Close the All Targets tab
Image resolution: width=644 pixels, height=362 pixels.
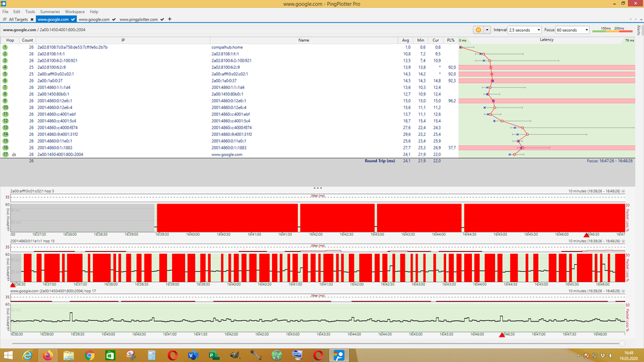(x=33, y=19)
